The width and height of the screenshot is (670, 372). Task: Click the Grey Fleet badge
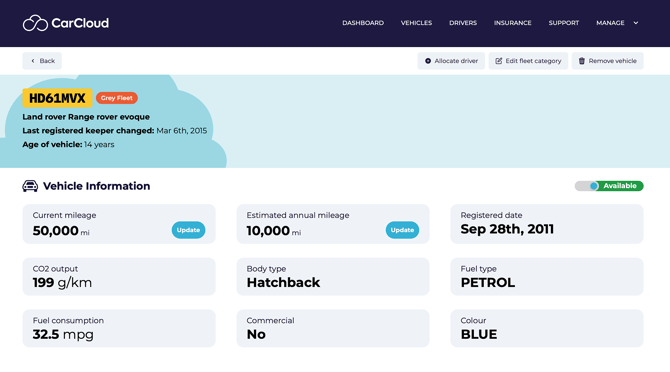(x=117, y=98)
